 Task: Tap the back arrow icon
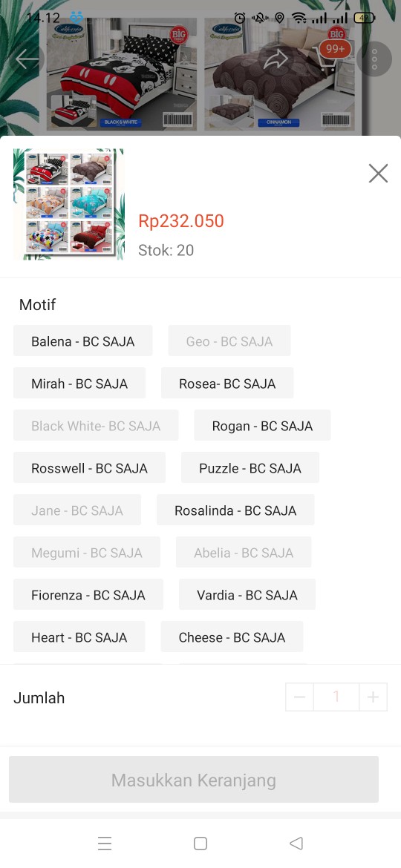[x=27, y=59]
